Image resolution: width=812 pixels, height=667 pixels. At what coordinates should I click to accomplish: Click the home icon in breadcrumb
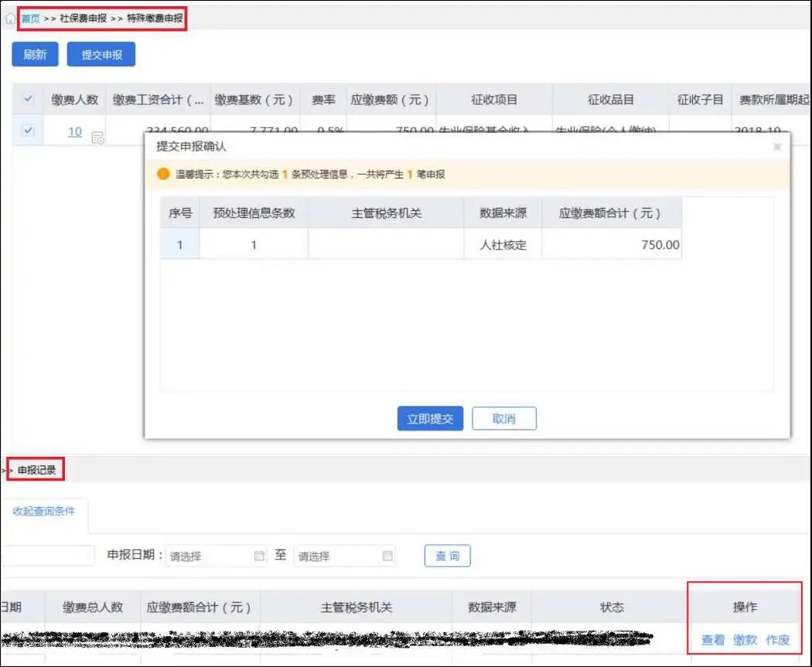pyautogui.click(x=10, y=19)
